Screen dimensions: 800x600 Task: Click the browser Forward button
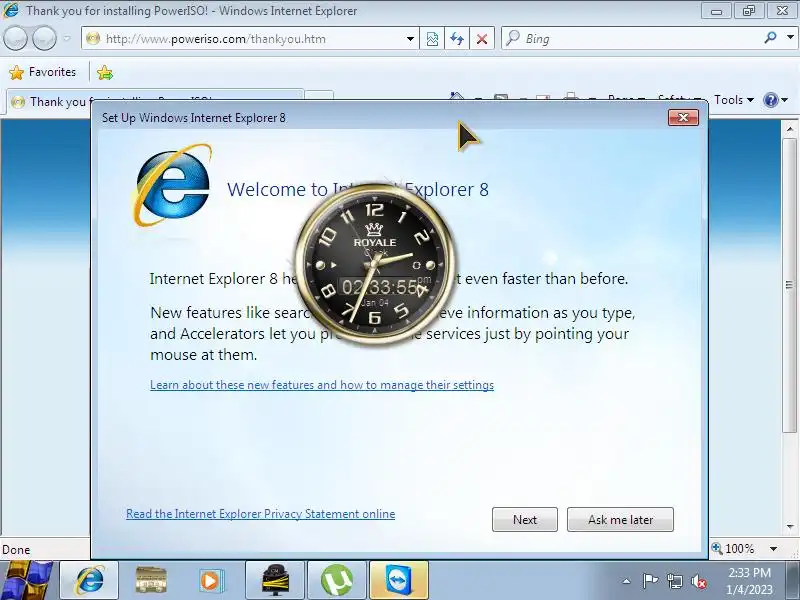44,38
